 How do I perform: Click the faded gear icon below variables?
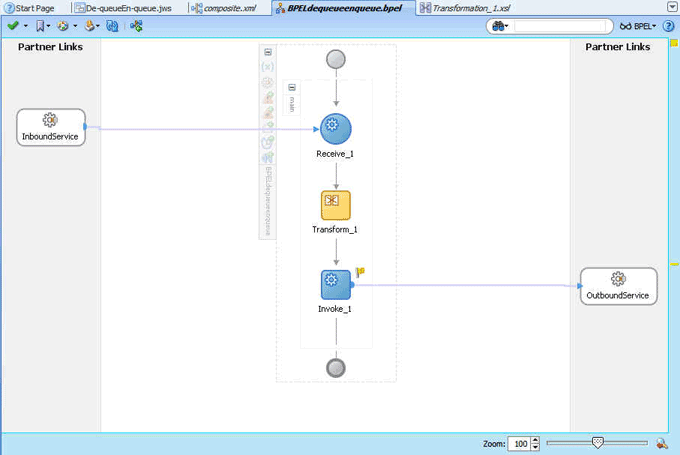[x=268, y=82]
